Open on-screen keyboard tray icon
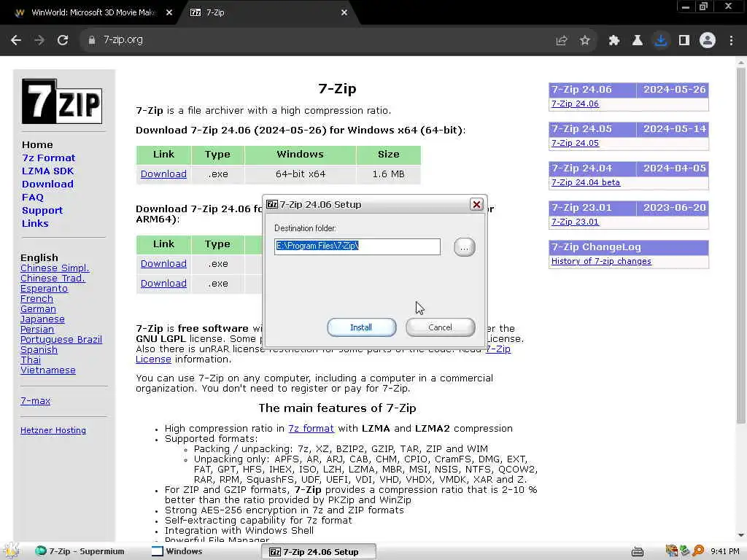The width and height of the screenshot is (747, 560). pos(638,552)
